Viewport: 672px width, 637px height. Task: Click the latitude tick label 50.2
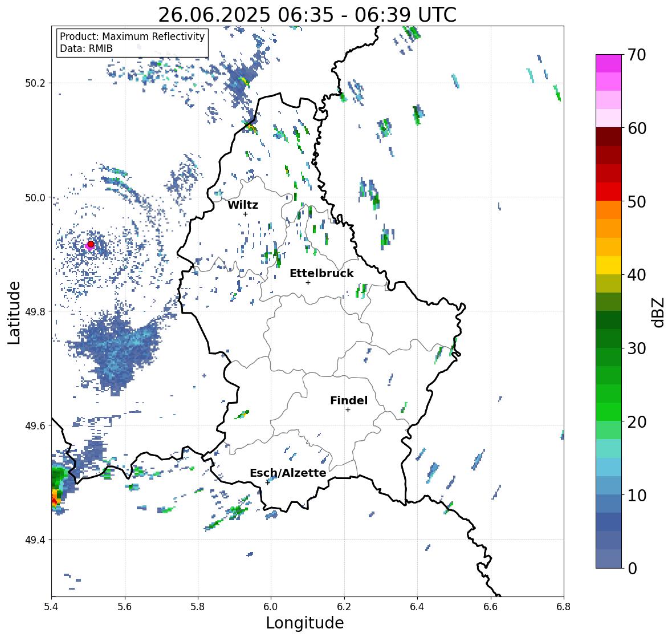pos(35,83)
